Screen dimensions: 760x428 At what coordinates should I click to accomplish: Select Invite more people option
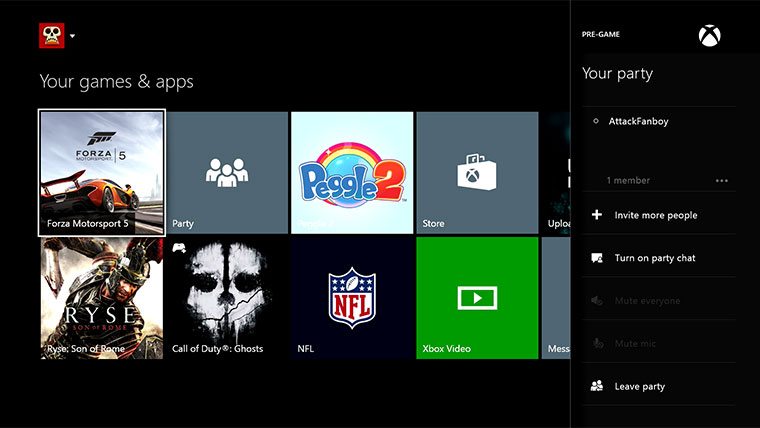click(655, 215)
